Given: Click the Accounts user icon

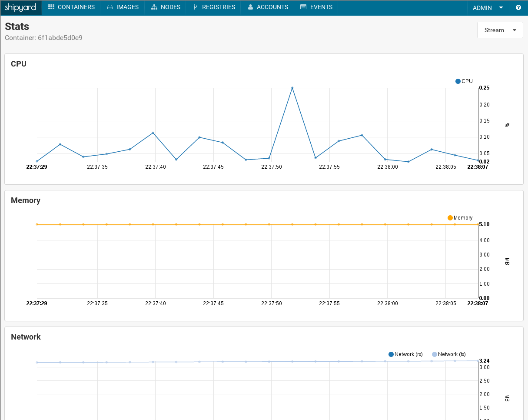Looking at the screenshot, I should tap(250, 7).
